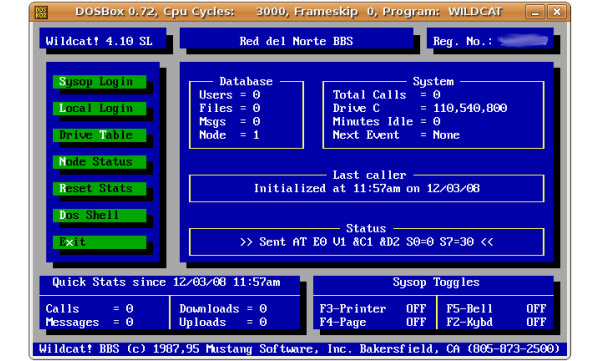The height and width of the screenshot is (361, 600).
Task: Click the Total Calls = 0 line
Action: pyautogui.click(x=387, y=95)
